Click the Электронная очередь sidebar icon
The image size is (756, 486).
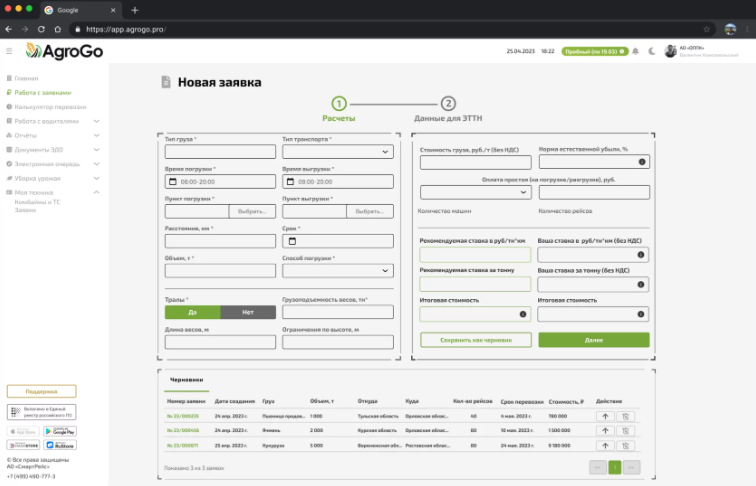(9, 164)
